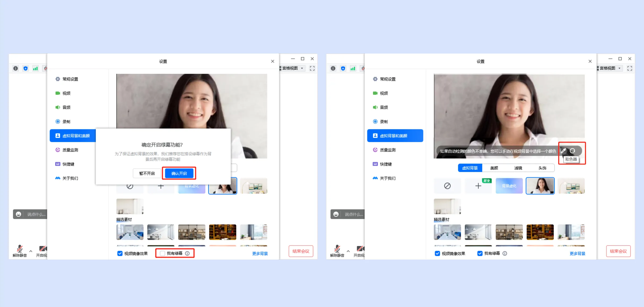Open the 宫格视图 dropdown in right meeting window
The height and width of the screenshot is (307, 644).
click(610, 68)
